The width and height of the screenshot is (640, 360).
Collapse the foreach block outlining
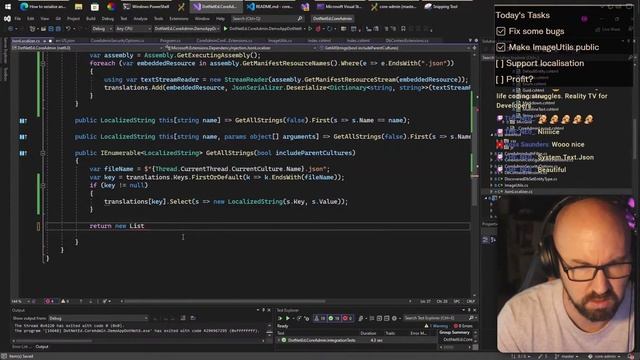tap(43, 63)
